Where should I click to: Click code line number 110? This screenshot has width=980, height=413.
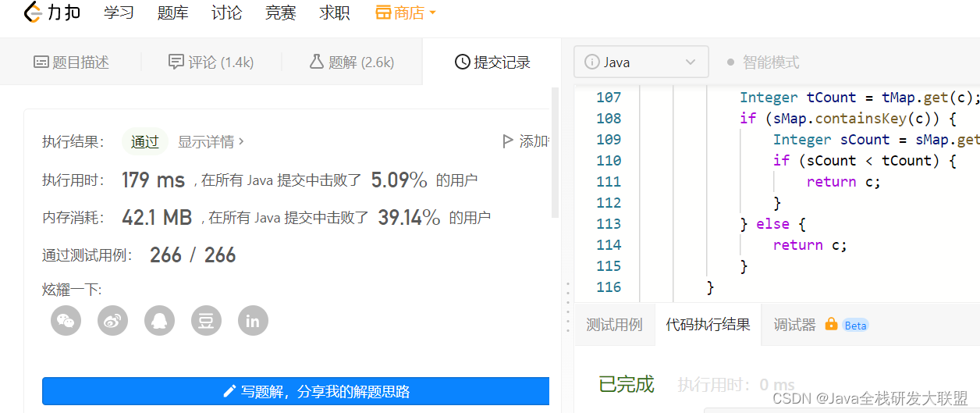pos(609,161)
